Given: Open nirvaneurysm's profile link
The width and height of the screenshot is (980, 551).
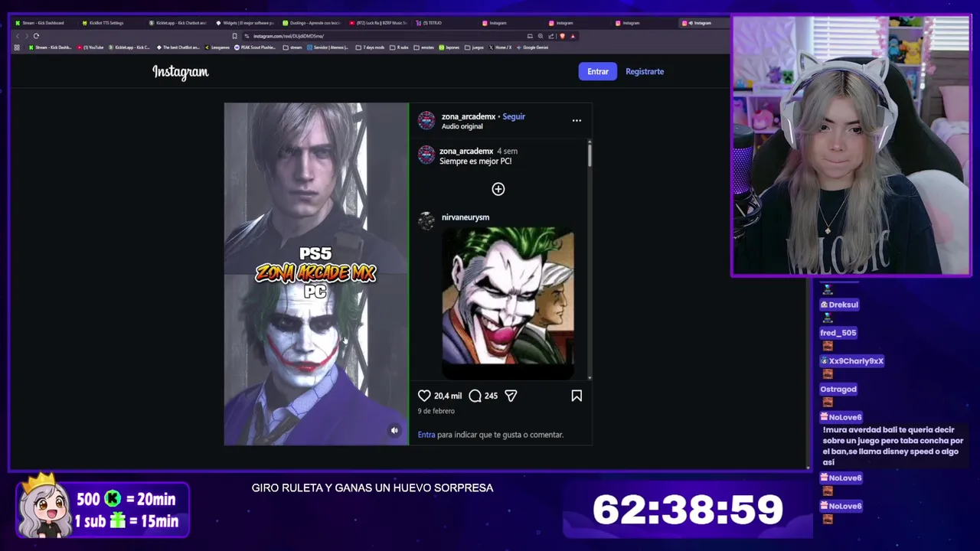Looking at the screenshot, I should point(465,217).
